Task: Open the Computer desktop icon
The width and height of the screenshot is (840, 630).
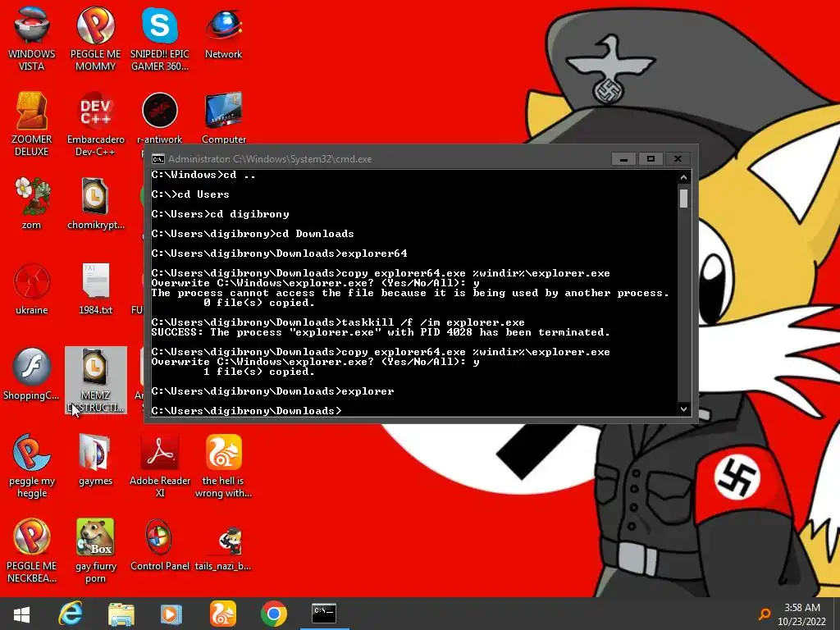Action: (x=223, y=118)
